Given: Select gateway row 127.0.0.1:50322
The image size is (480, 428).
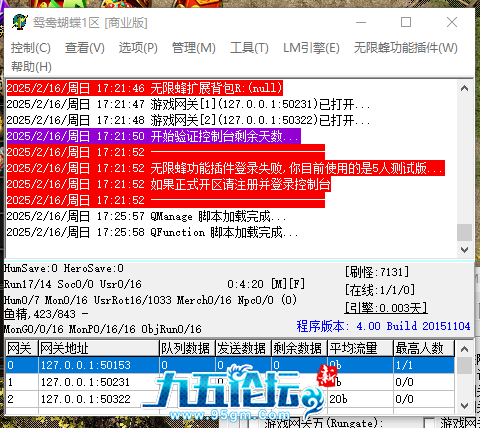Looking at the screenshot, I should (230, 399).
